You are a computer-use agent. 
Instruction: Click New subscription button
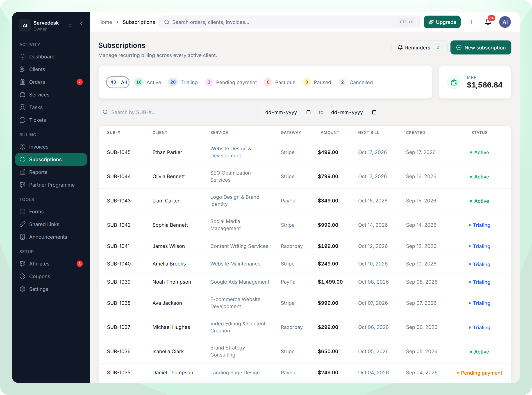click(x=481, y=47)
